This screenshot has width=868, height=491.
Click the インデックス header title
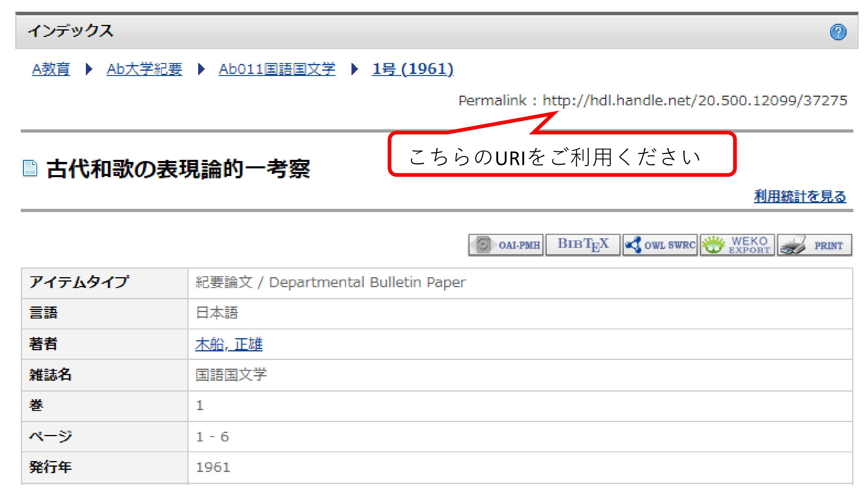click(x=71, y=31)
